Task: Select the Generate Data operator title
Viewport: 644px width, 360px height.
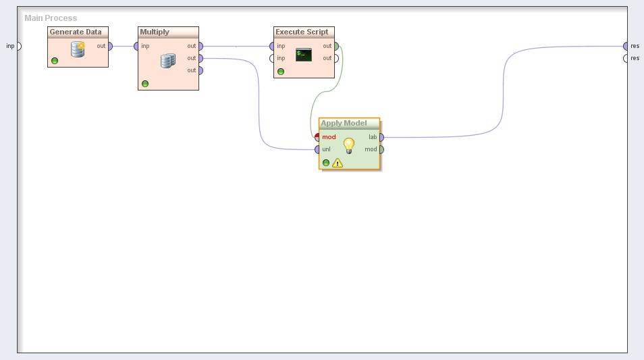Action: pos(76,32)
